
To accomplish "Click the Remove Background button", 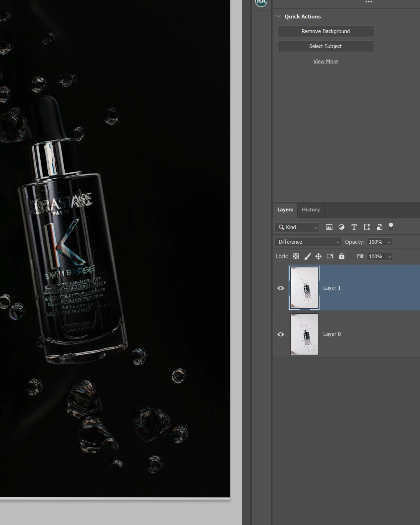I will [x=325, y=31].
